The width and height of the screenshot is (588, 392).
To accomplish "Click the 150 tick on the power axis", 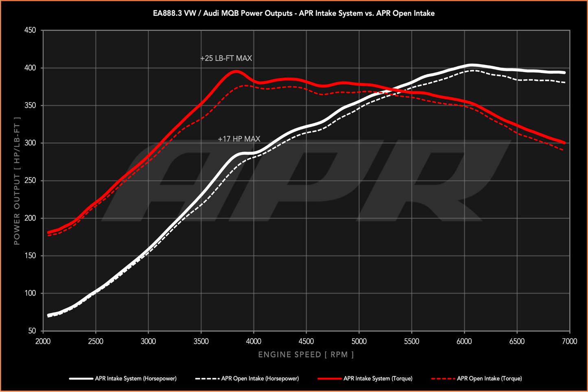I will pos(30,256).
